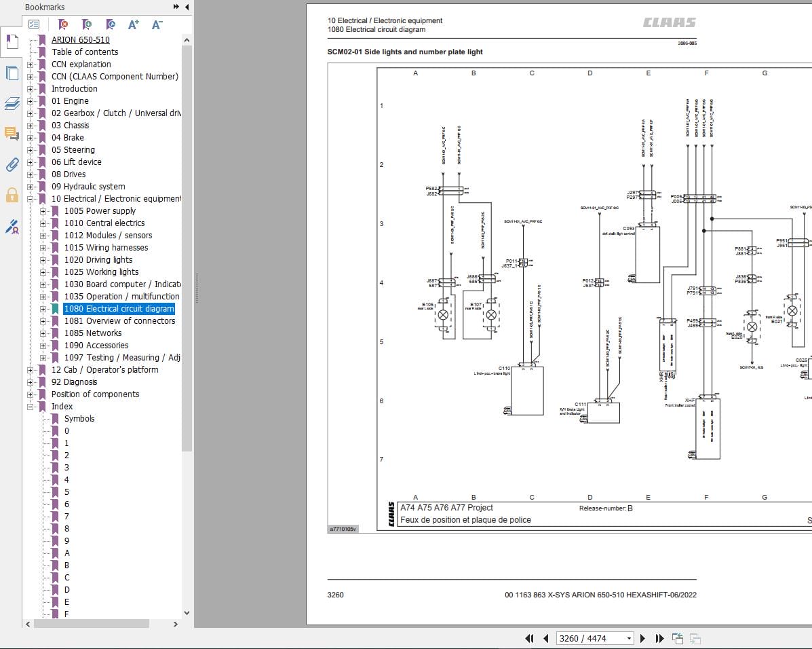Image resolution: width=812 pixels, height=649 pixels.
Task: Select 1081 Overview of connectors bookmark
Action: click(x=119, y=321)
